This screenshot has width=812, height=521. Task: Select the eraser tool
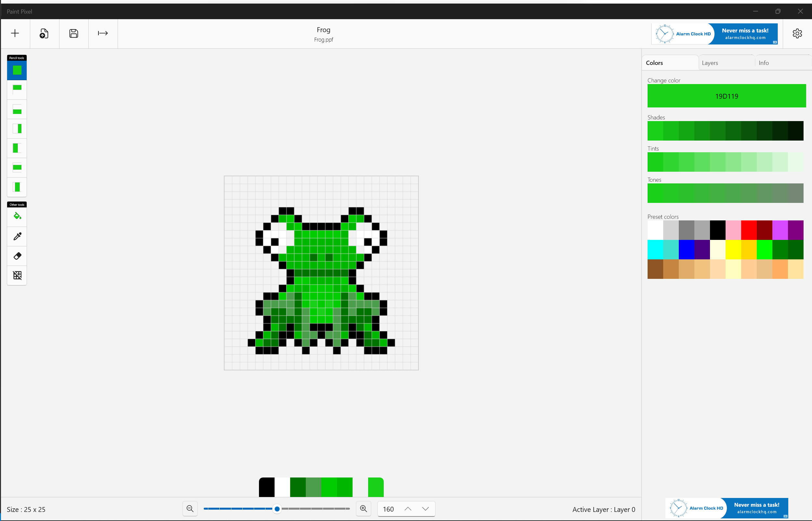point(17,256)
